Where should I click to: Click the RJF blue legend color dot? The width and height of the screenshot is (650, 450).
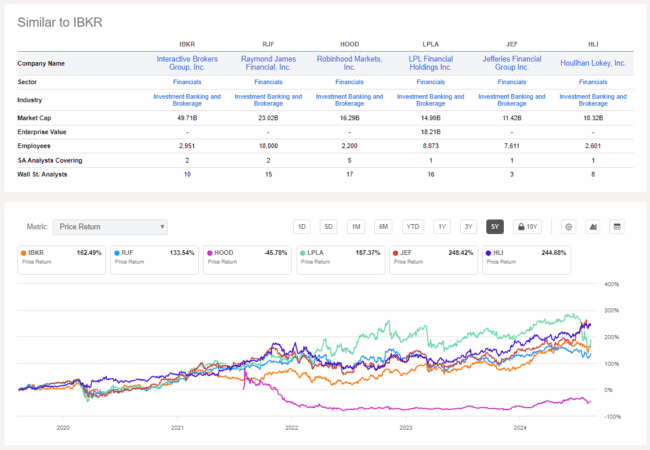117,253
